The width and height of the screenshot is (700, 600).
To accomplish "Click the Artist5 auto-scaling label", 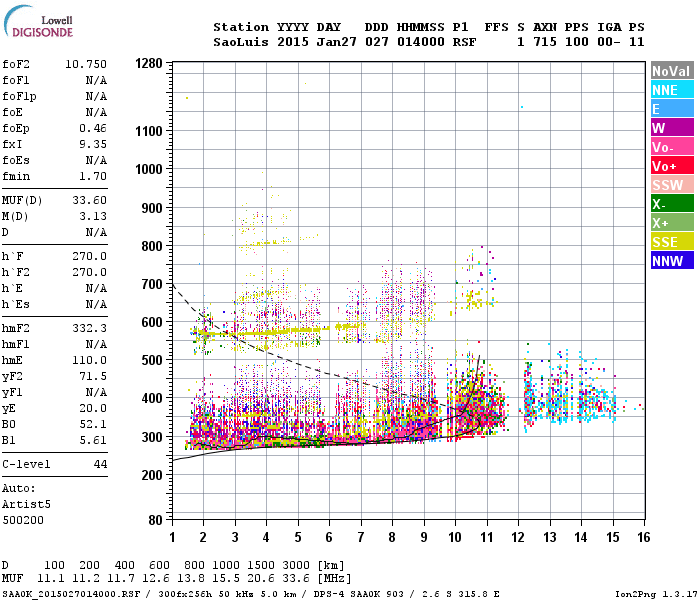I will click(x=26, y=504).
